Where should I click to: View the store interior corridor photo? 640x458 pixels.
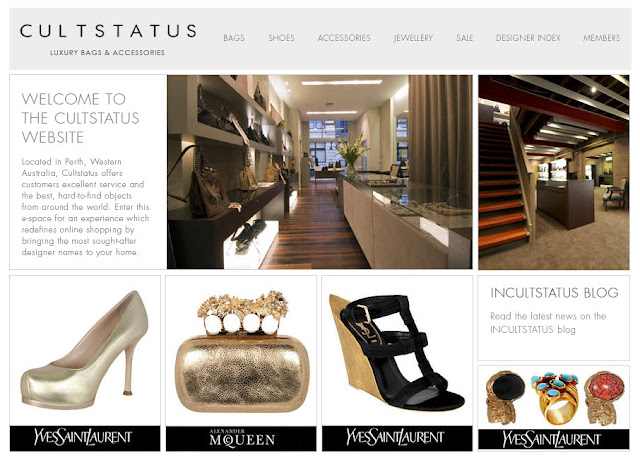320,172
